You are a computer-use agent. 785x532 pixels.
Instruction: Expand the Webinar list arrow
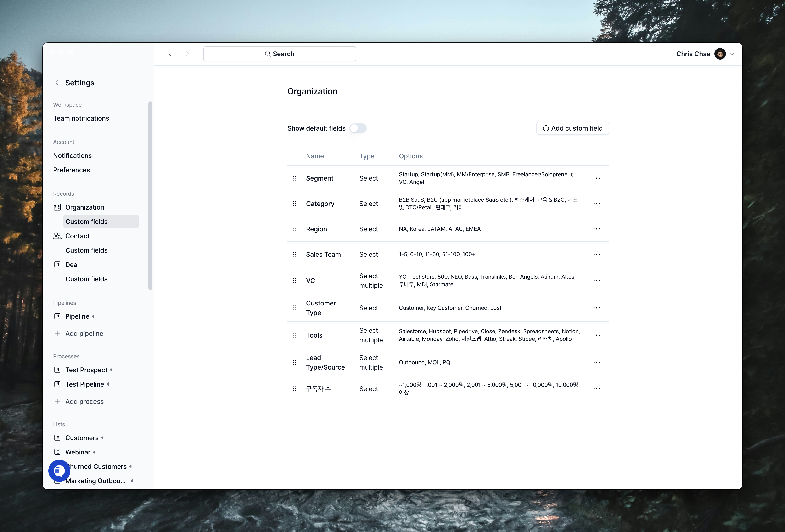pyautogui.click(x=94, y=452)
